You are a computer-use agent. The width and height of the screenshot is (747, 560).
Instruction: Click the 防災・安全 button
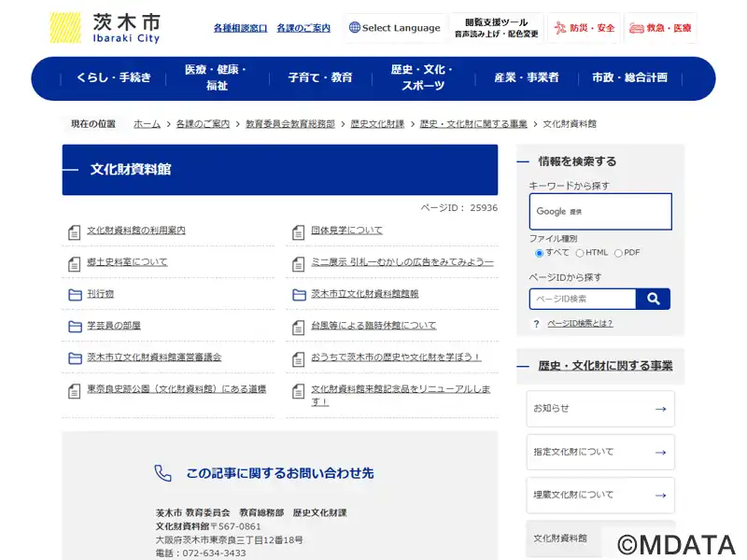coord(585,28)
